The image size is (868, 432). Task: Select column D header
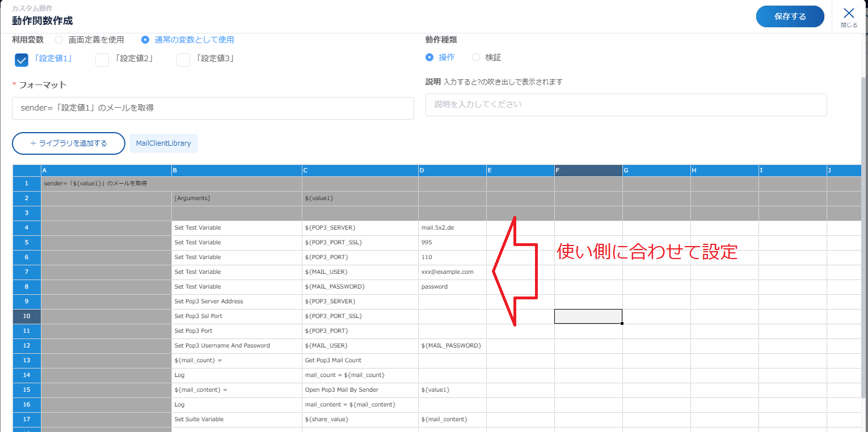point(453,171)
